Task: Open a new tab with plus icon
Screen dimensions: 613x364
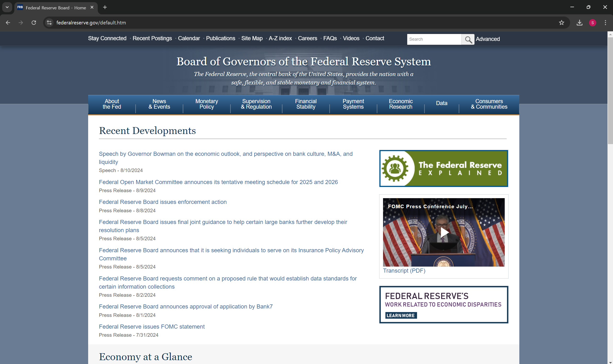Action: point(105,7)
